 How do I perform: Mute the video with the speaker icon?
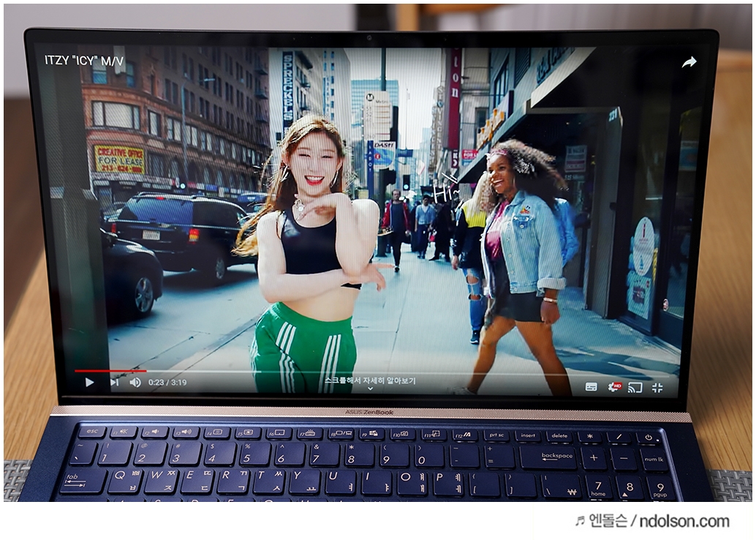click(x=135, y=382)
